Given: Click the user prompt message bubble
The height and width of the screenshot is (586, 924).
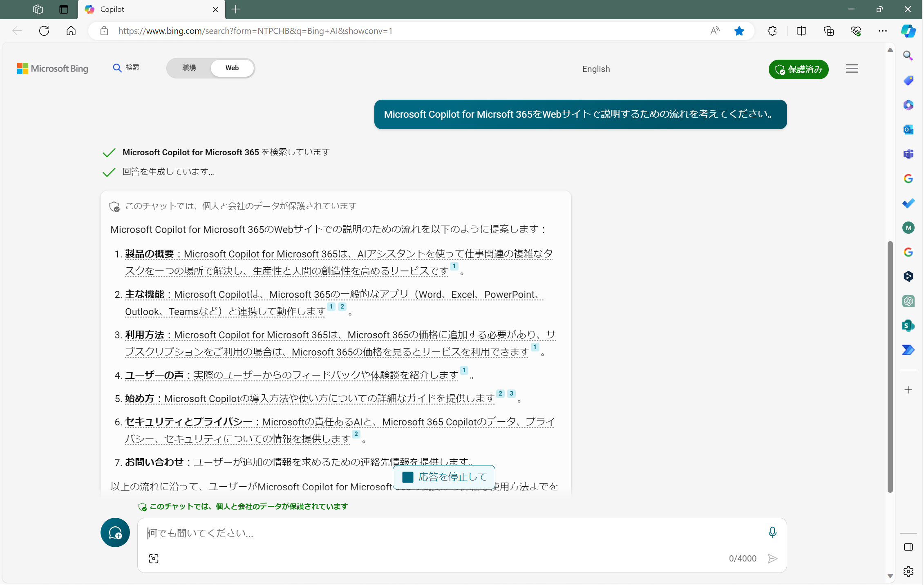Looking at the screenshot, I should (580, 114).
